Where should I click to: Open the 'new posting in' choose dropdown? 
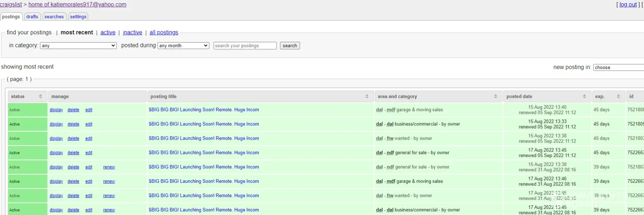pos(618,67)
